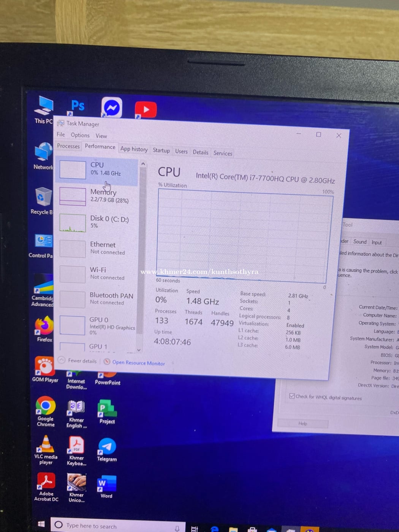This screenshot has height=532, width=399.
Task: Open the View menu in Task Manager
Action: click(x=101, y=136)
